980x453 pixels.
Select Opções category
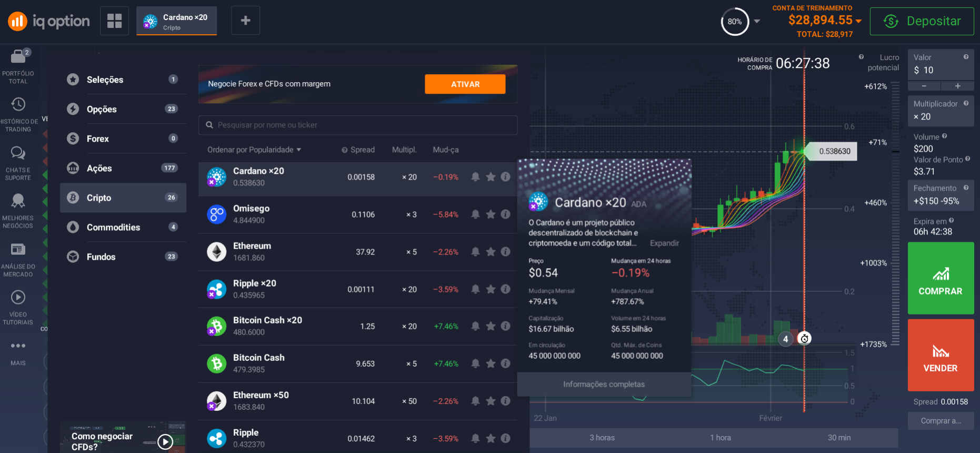click(x=123, y=109)
